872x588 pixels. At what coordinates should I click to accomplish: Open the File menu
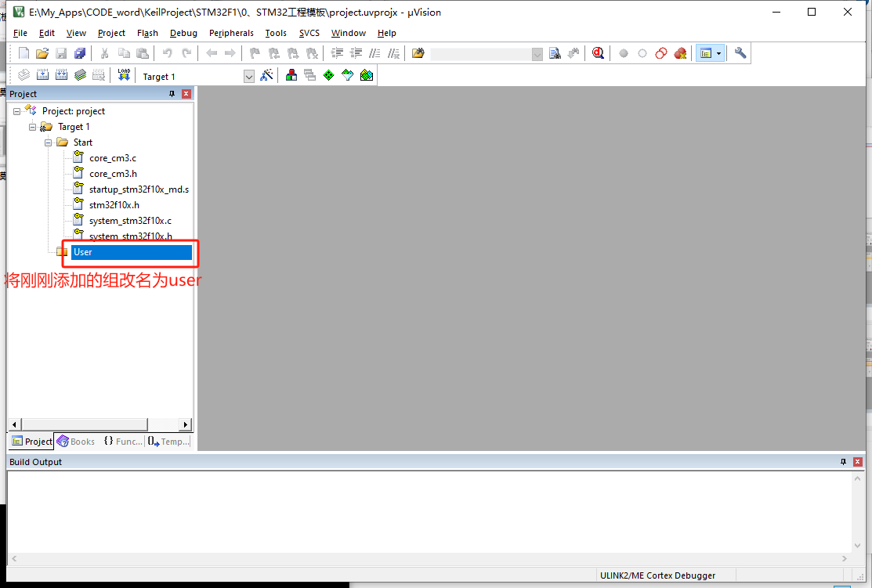pyautogui.click(x=20, y=33)
